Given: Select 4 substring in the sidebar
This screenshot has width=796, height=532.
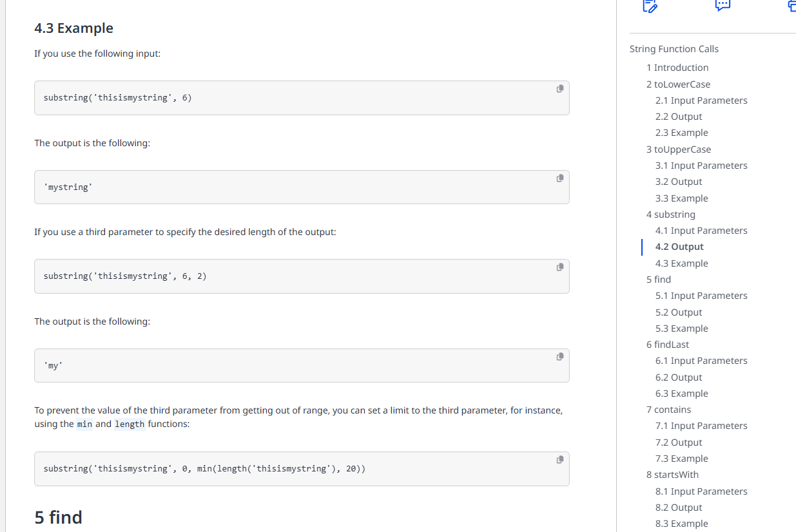Looking at the screenshot, I should (671, 214).
